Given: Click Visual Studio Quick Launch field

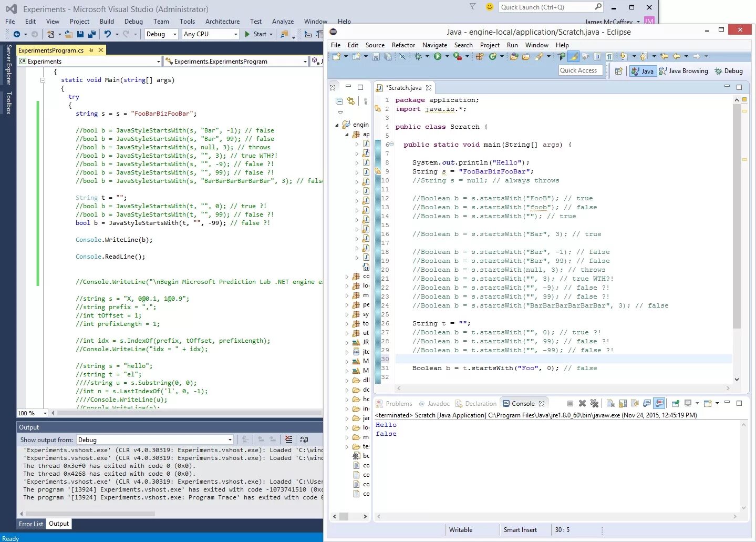Looking at the screenshot, I should point(551,7).
